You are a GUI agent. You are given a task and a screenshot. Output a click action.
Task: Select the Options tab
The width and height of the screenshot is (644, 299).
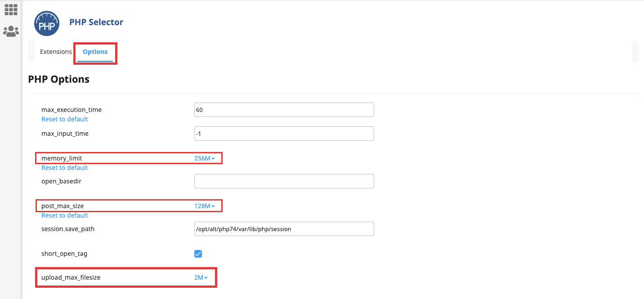(95, 52)
